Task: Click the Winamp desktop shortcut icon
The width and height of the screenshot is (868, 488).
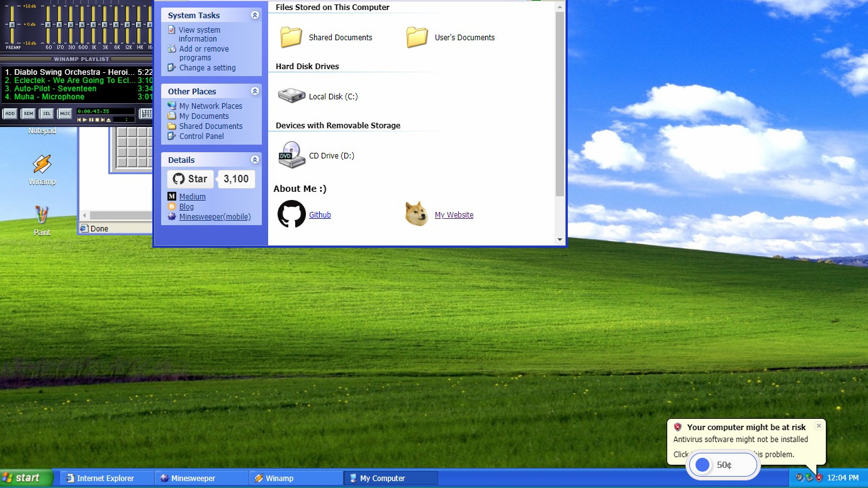Action: [x=42, y=165]
